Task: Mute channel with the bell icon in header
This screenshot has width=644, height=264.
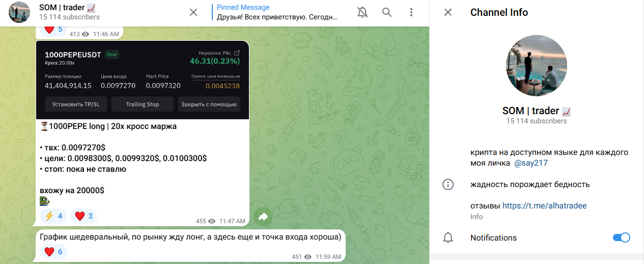Action: click(362, 13)
